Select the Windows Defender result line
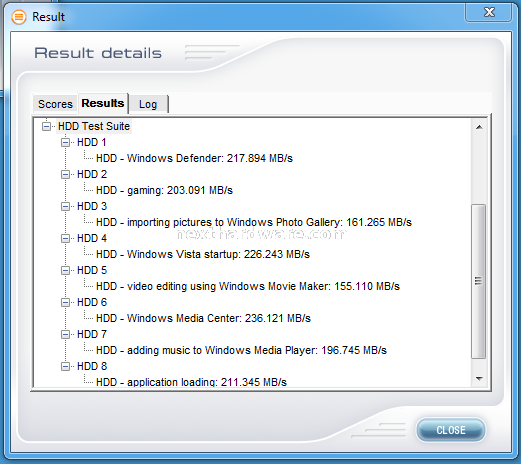The image size is (521, 464). point(194,158)
